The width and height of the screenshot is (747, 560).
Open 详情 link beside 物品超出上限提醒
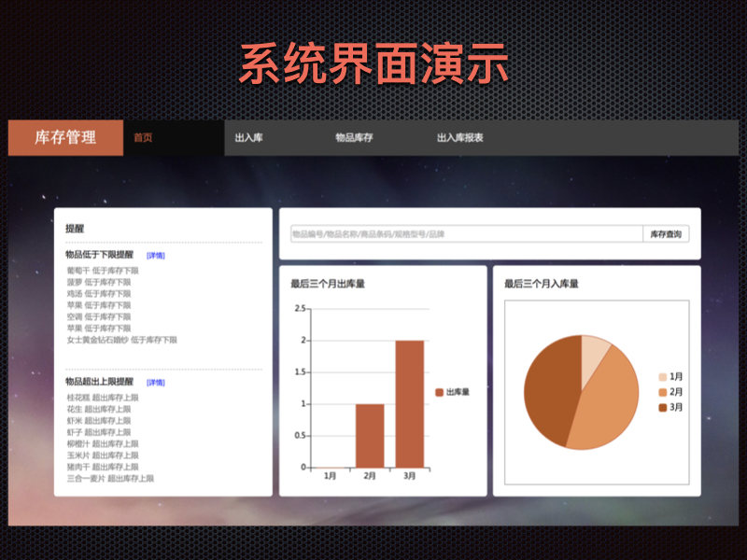click(x=156, y=383)
